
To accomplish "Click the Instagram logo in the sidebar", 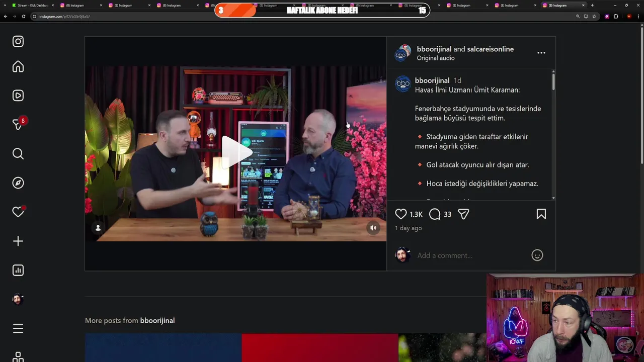I will tap(18, 41).
